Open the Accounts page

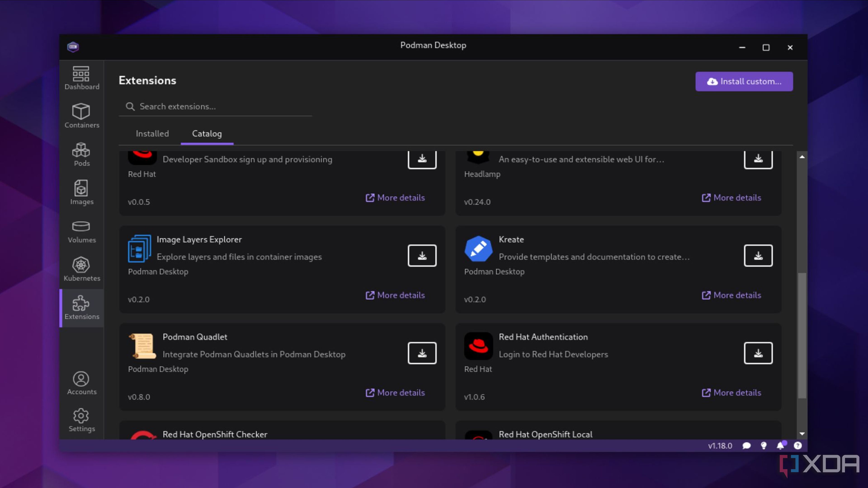click(x=82, y=383)
